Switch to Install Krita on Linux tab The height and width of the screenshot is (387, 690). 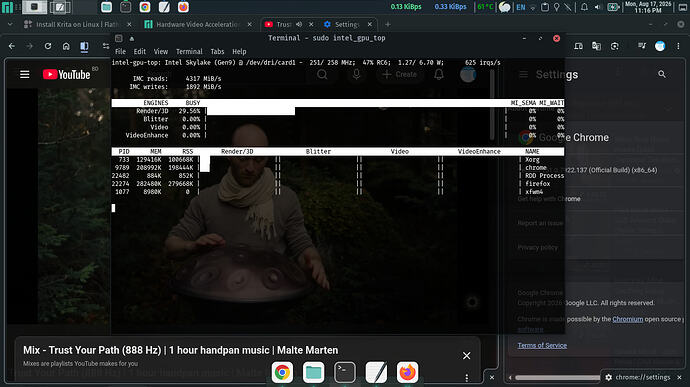(76, 25)
